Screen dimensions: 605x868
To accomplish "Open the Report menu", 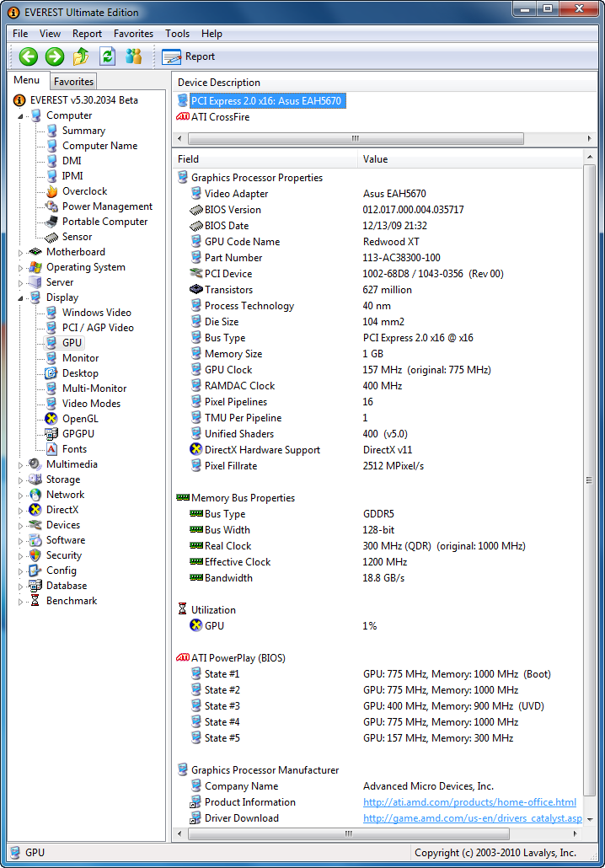I will tap(87, 34).
